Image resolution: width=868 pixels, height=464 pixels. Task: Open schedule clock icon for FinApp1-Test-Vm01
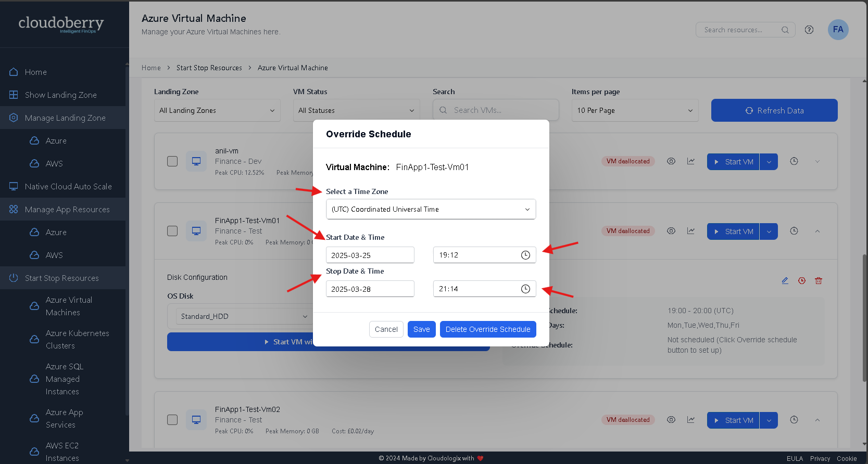[x=794, y=231]
